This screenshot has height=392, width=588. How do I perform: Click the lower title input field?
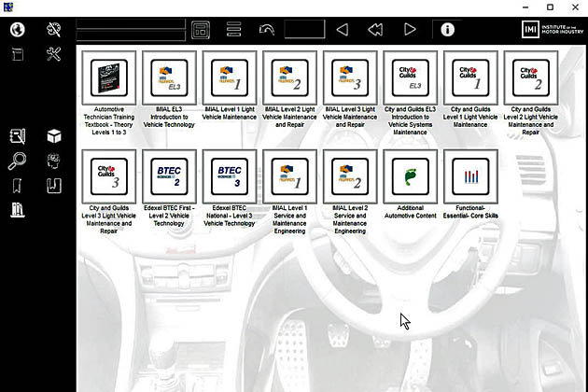click(131, 35)
